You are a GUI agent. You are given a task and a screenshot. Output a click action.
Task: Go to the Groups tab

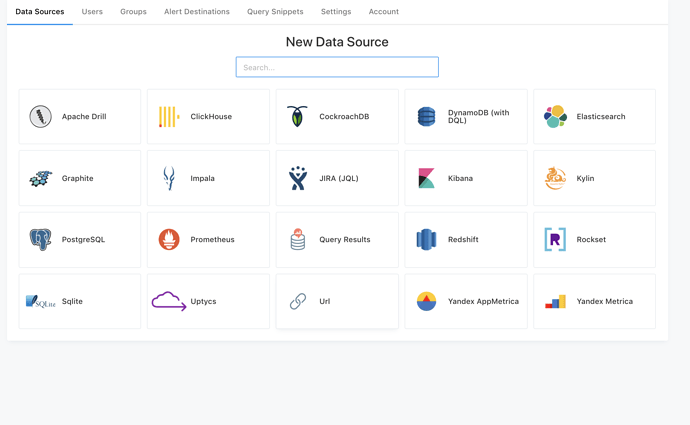pyautogui.click(x=133, y=12)
